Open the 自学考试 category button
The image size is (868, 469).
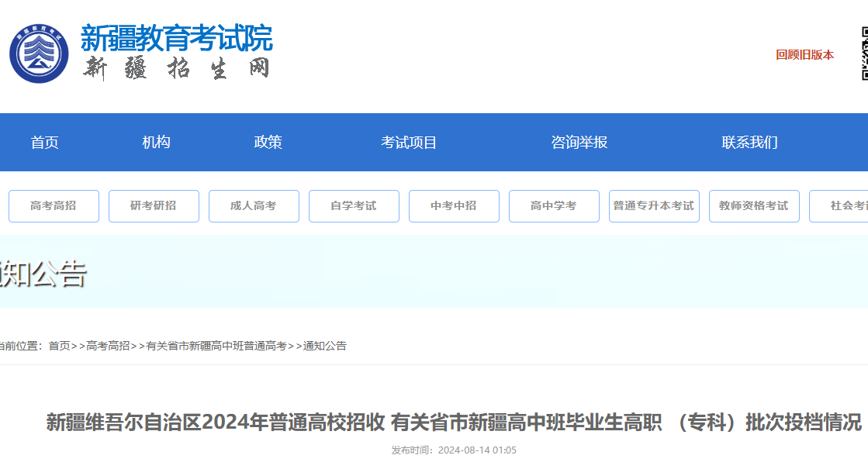(354, 206)
